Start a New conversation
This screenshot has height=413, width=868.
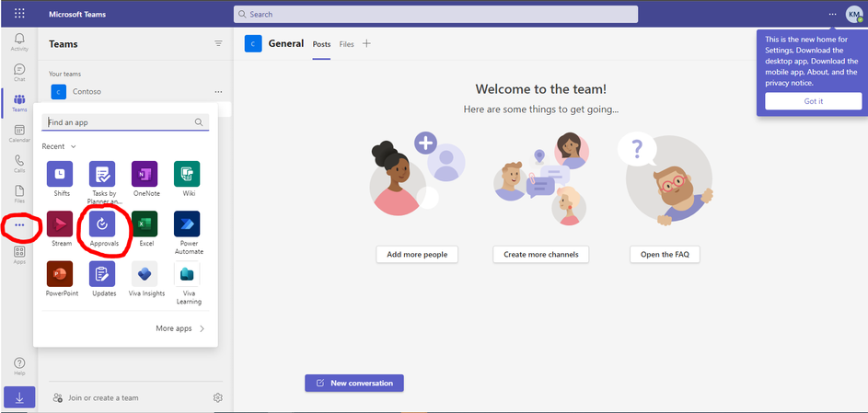tap(354, 384)
